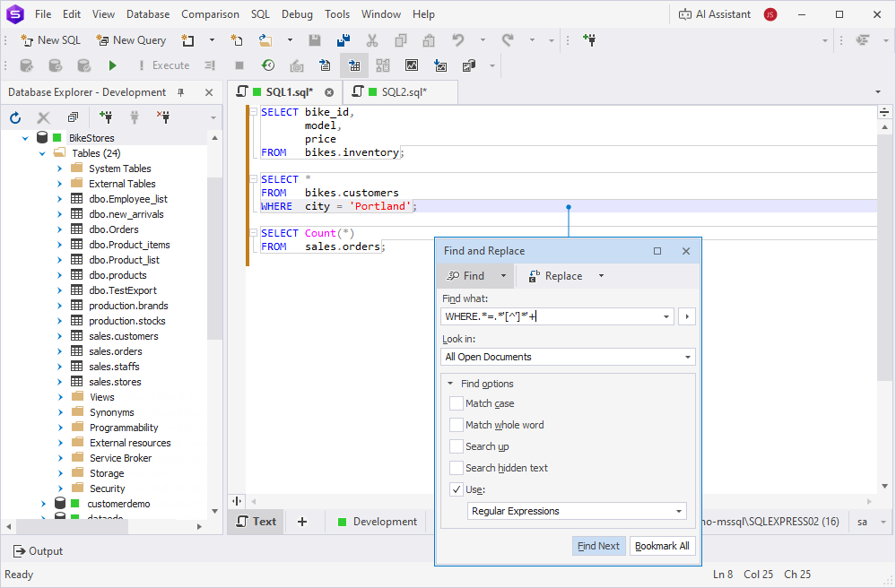Image resolution: width=896 pixels, height=588 pixels.
Task: Click the AI Assistant icon
Action: tap(685, 14)
